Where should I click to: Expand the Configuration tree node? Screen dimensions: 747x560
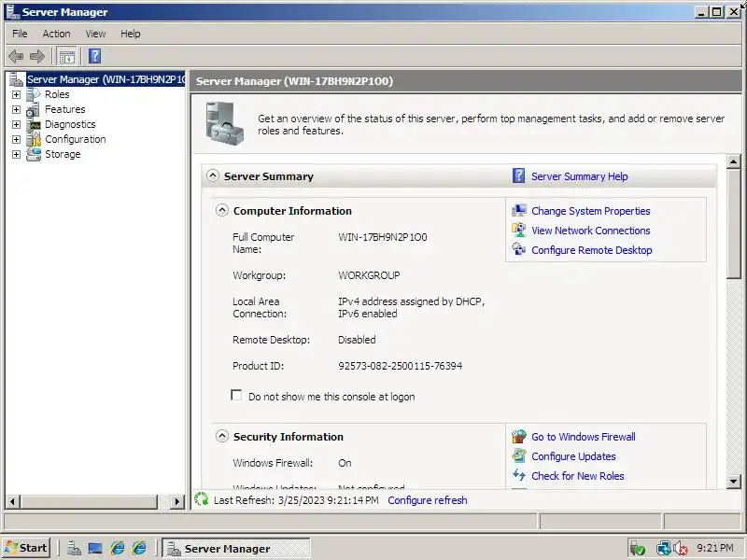click(16, 139)
